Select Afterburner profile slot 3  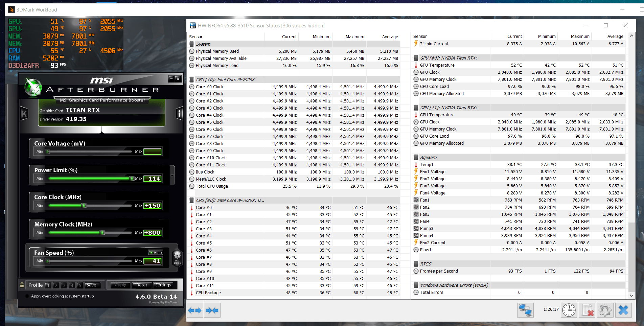point(64,285)
